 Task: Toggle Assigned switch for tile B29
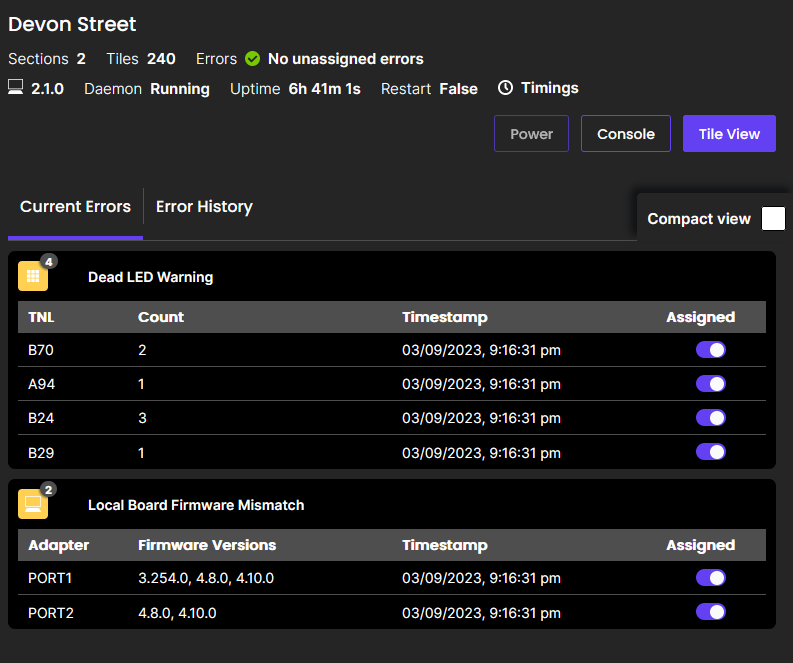[710, 452]
